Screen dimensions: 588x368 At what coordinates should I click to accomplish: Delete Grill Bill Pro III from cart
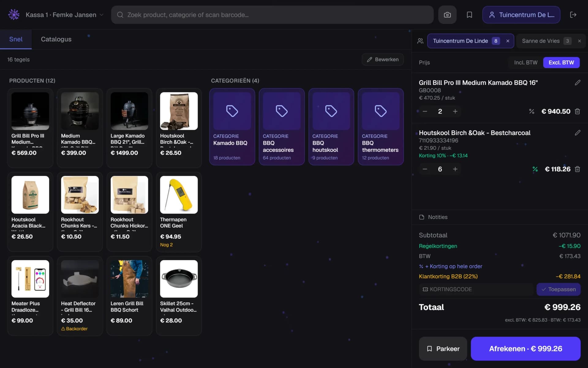(x=577, y=111)
